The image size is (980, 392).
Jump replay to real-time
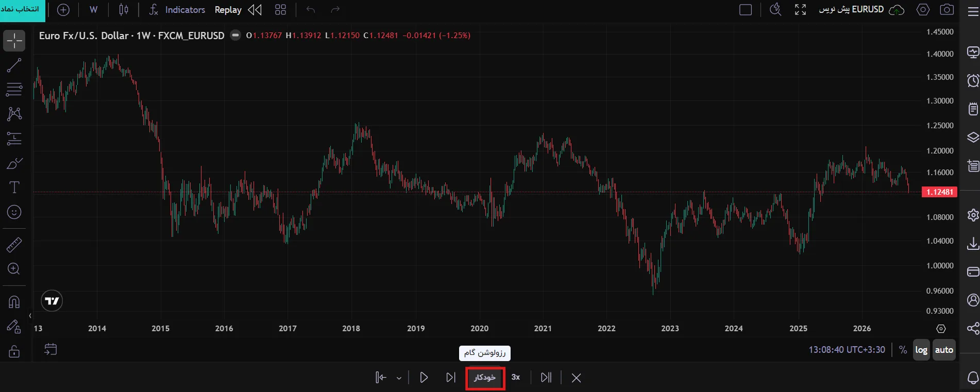point(546,378)
